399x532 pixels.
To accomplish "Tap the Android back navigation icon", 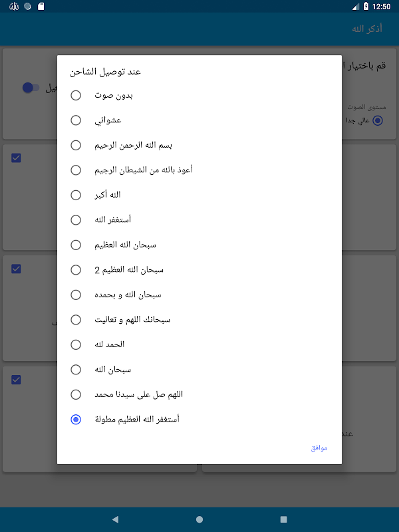I will click(115, 519).
